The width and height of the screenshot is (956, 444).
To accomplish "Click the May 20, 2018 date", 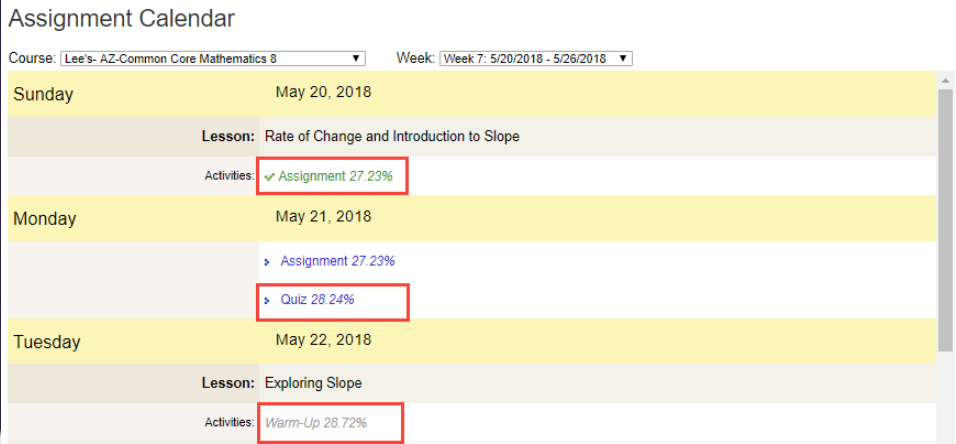I will pyautogui.click(x=323, y=93).
